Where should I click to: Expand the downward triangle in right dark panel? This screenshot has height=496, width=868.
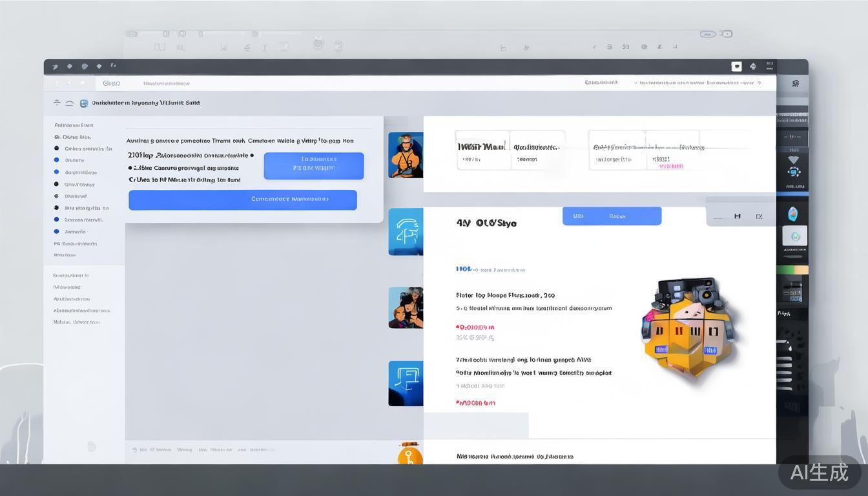coord(793,160)
